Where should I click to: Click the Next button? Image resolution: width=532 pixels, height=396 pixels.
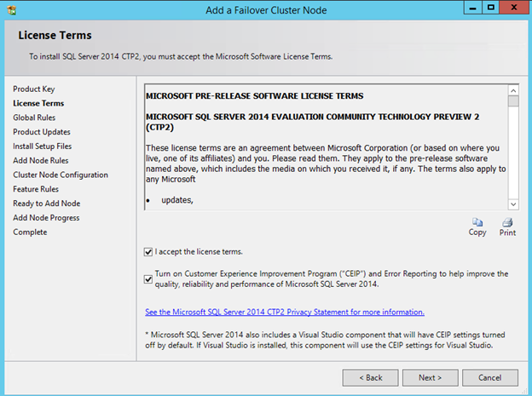(x=430, y=377)
